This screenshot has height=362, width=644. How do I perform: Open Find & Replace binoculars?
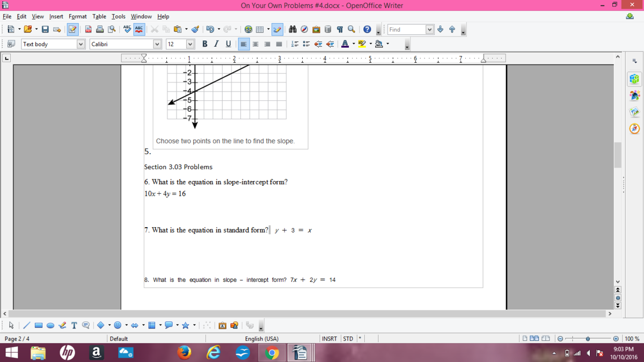coord(292,30)
